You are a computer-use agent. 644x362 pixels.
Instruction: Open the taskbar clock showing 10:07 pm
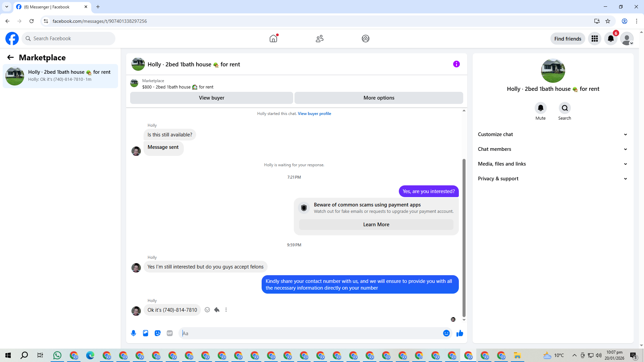(614, 355)
